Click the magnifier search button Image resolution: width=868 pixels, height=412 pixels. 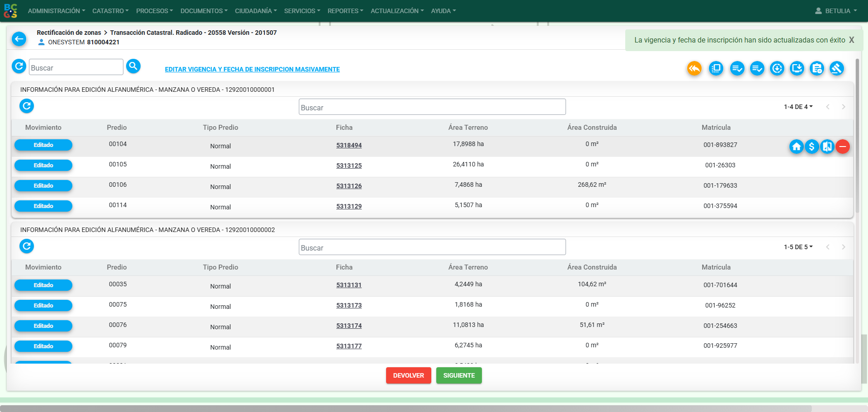pos(133,66)
